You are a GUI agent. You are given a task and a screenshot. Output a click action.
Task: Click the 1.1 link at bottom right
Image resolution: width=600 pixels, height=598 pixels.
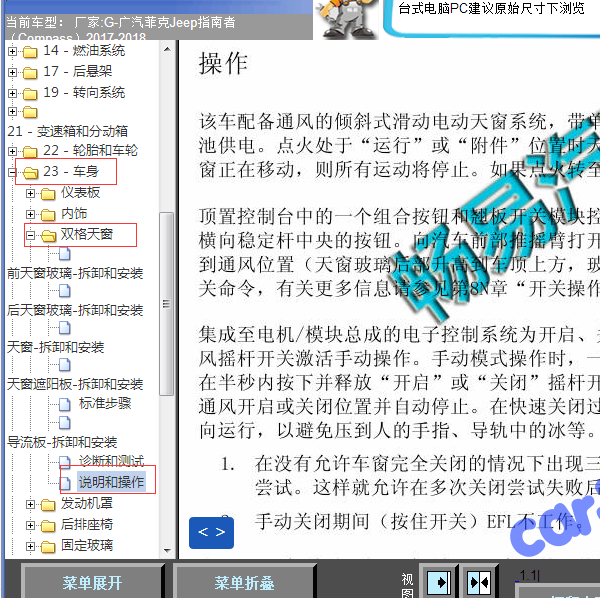[x=529, y=575]
